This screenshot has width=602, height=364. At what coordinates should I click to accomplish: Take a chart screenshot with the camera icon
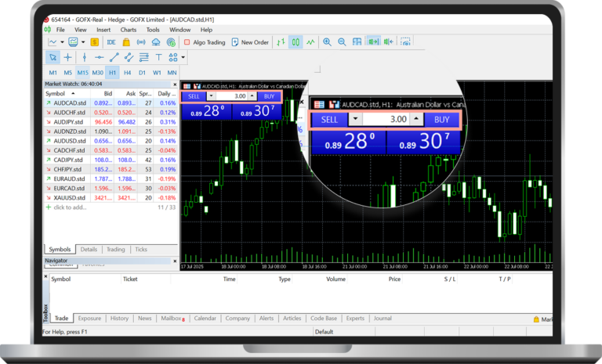(405, 41)
